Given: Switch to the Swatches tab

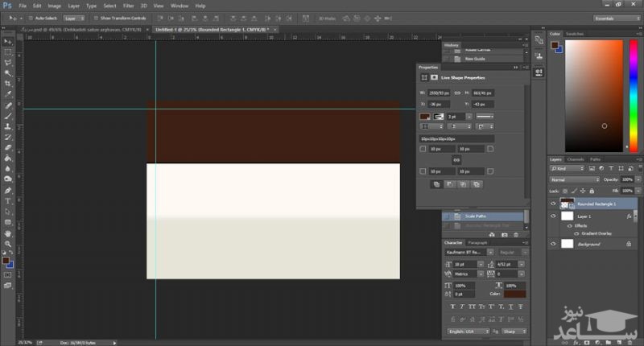Looking at the screenshot, I should click(x=575, y=34).
